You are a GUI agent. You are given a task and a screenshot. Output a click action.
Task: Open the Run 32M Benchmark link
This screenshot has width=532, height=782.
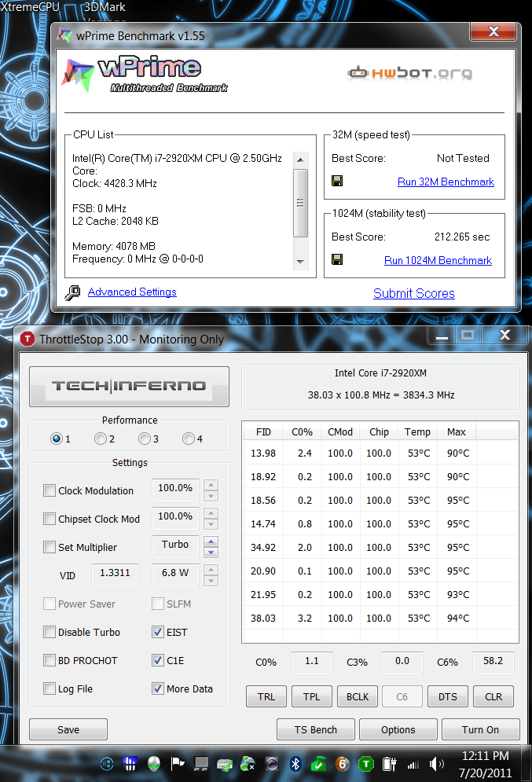point(446,182)
